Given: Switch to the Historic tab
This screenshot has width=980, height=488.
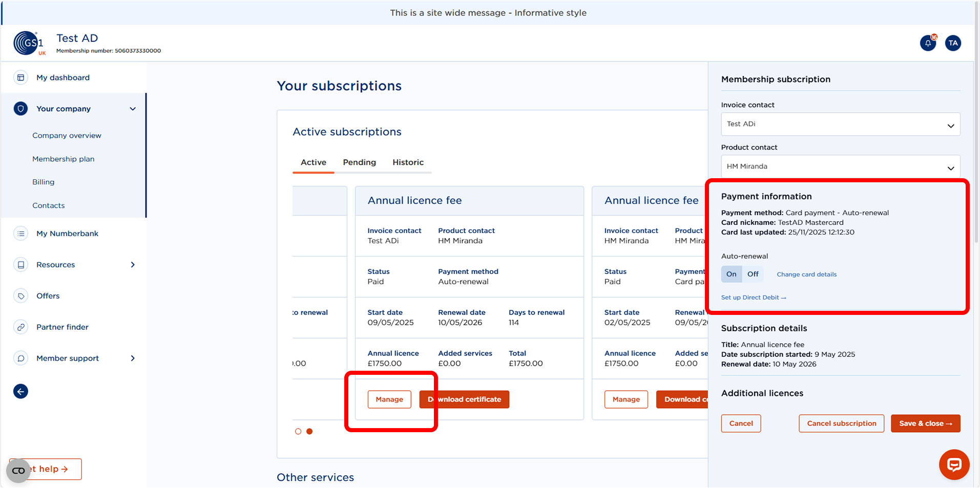Looking at the screenshot, I should tap(408, 162).
